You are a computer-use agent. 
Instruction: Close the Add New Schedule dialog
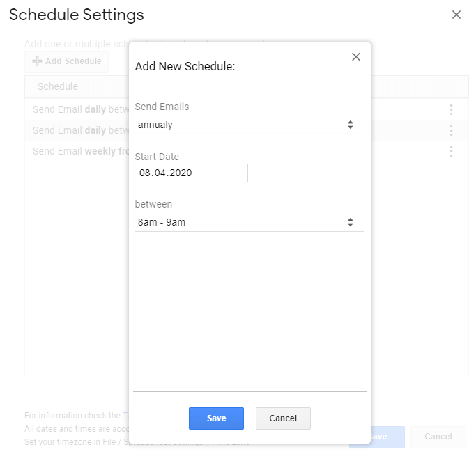[x=356, y=57]
